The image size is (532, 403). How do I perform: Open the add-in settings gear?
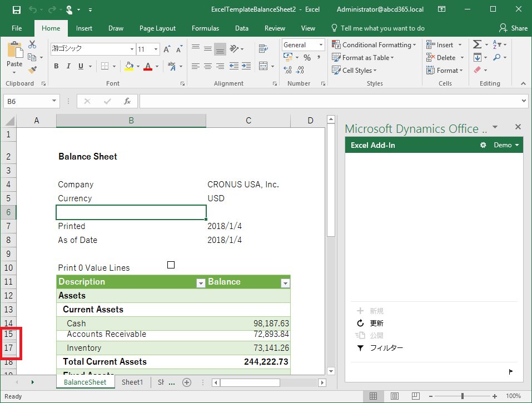point(483,145)
